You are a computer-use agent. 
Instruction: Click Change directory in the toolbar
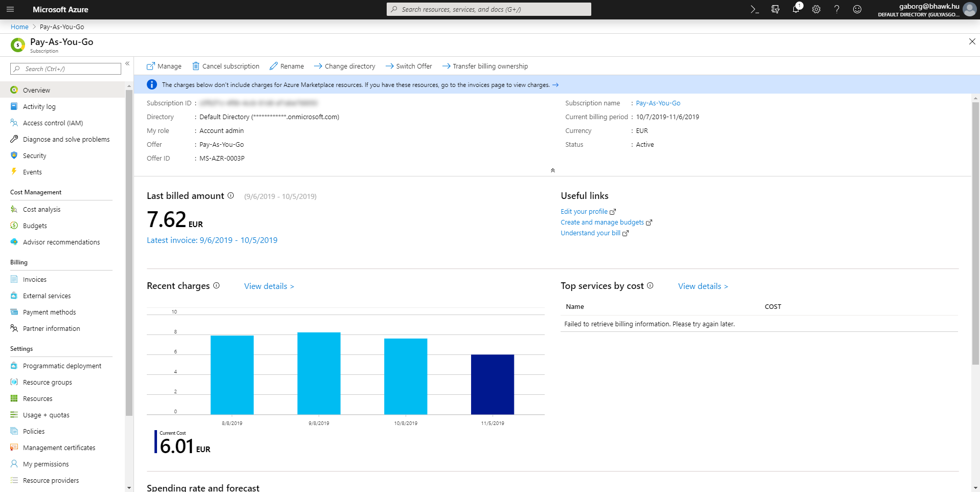[344, 66]
